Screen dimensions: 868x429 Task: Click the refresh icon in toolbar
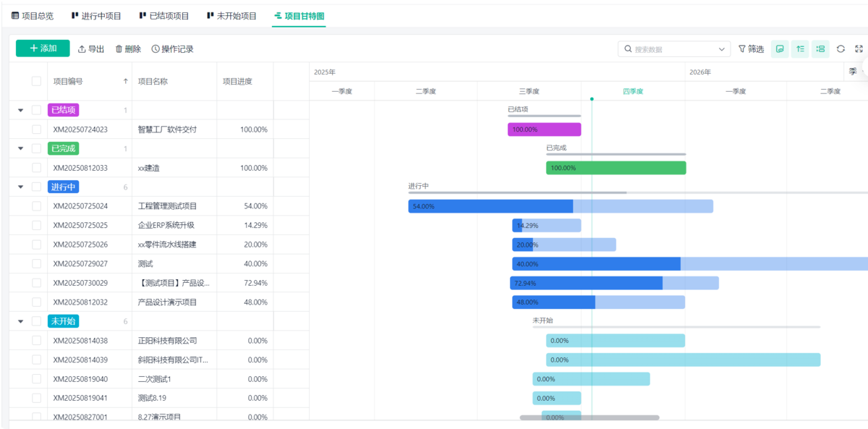click(841, 49)
